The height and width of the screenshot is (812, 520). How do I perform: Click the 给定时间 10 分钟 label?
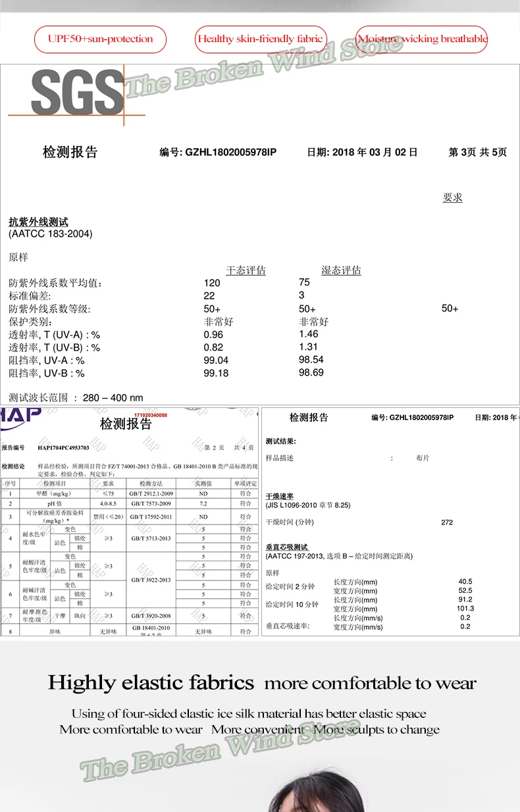tap(292, 604)
